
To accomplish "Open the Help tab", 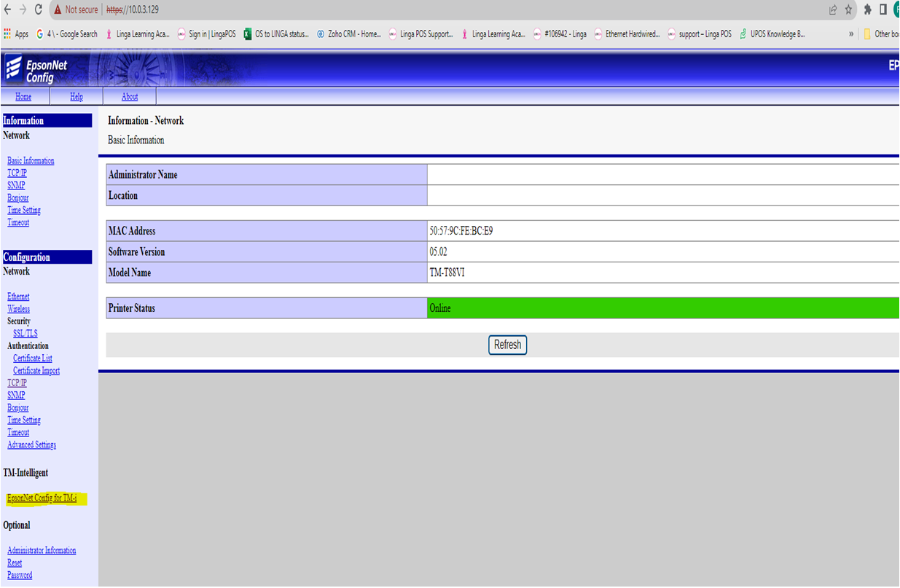I will point(77,97).
